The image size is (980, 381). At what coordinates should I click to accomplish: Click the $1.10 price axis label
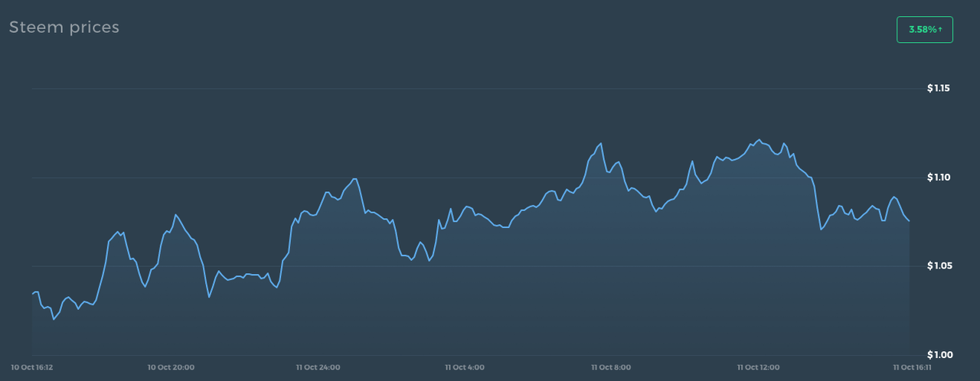click(x=938, y=177)
